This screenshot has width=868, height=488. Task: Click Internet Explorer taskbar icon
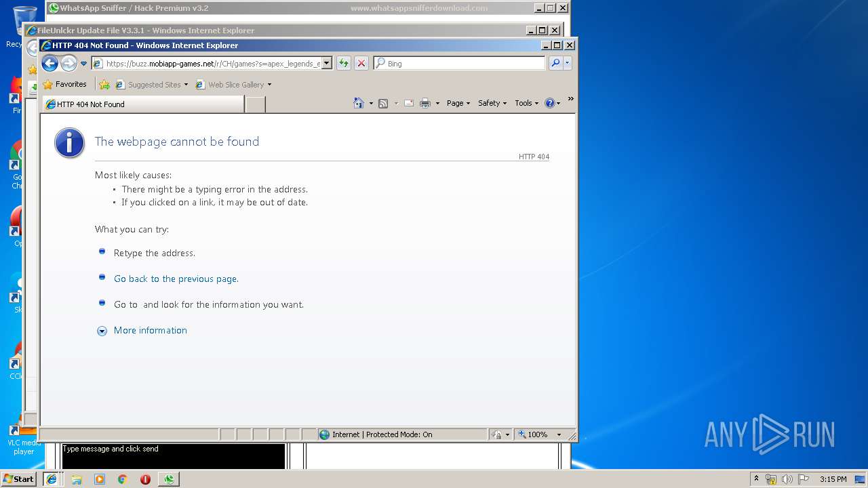click(52, 479)
